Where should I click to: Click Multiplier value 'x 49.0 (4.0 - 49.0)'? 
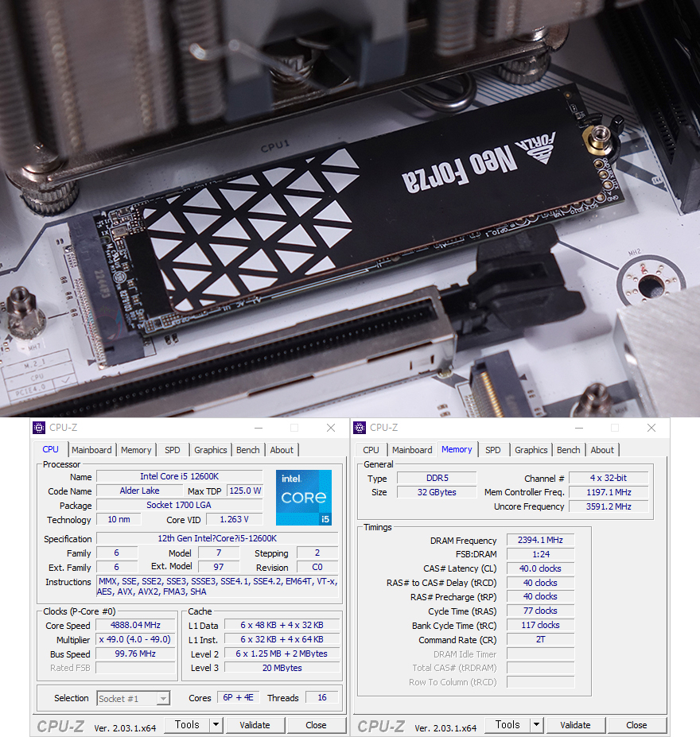135,640
